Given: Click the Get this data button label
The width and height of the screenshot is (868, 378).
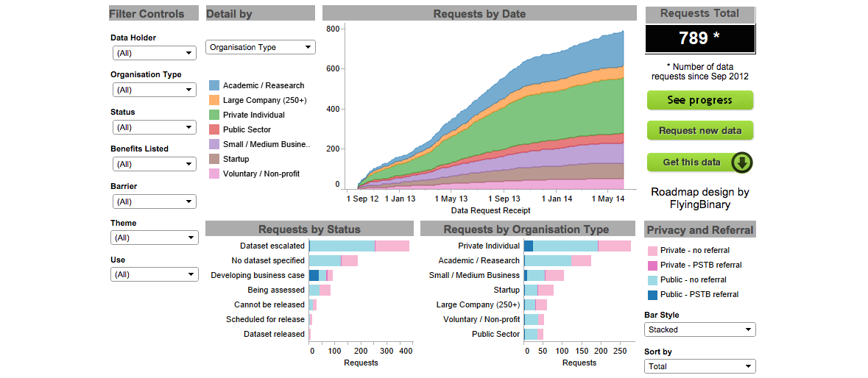Looking at the screenshot, I should (x=692, y=163).
